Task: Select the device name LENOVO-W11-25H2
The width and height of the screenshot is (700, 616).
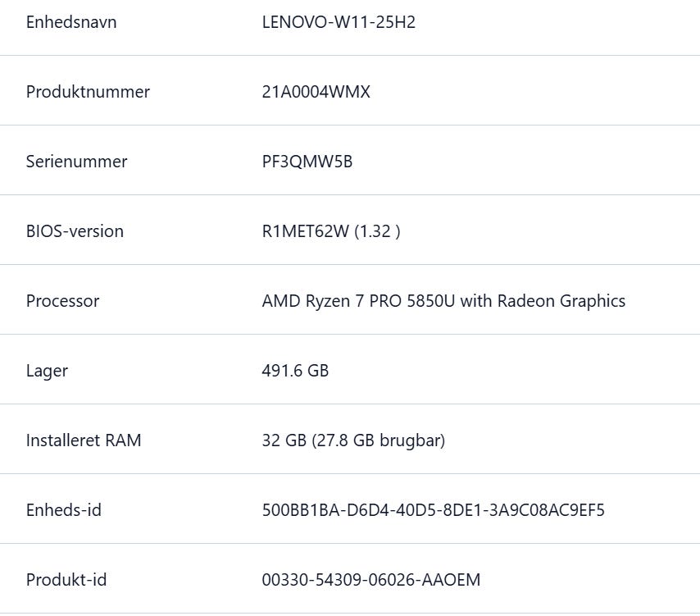Action: (x=339, y=22)
